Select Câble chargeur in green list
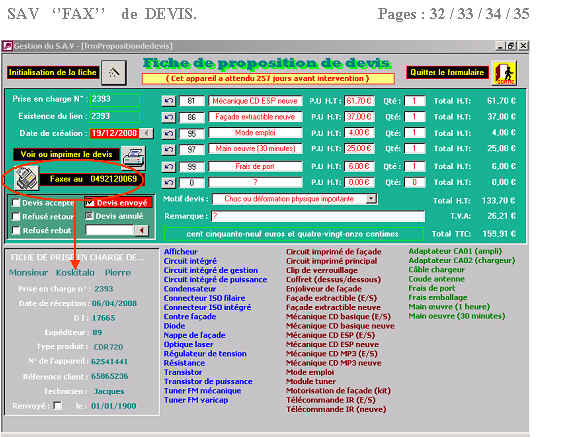 pyautogui.click(x=436, y=270)
